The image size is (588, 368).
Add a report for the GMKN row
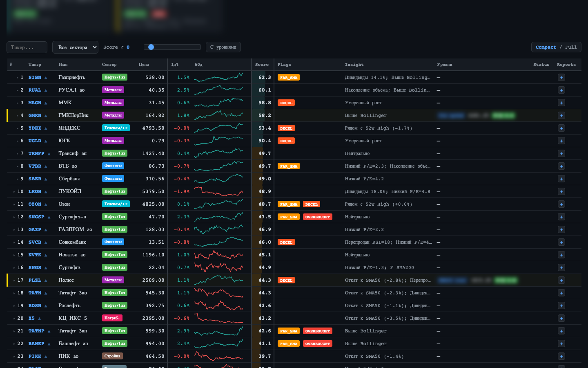[561, 116]
